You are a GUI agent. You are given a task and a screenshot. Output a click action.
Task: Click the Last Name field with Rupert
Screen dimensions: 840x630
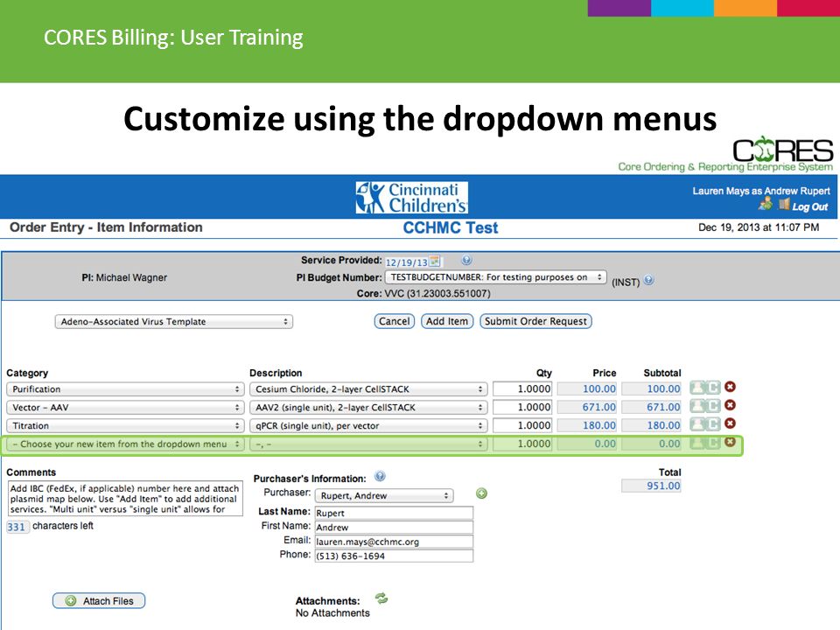tap(394, 514)
